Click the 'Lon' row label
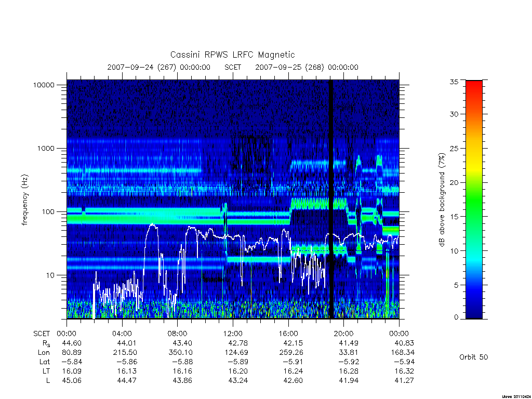The height and width of the screenshot is (399, 532). pyautogui.click(x=44, y=353)
